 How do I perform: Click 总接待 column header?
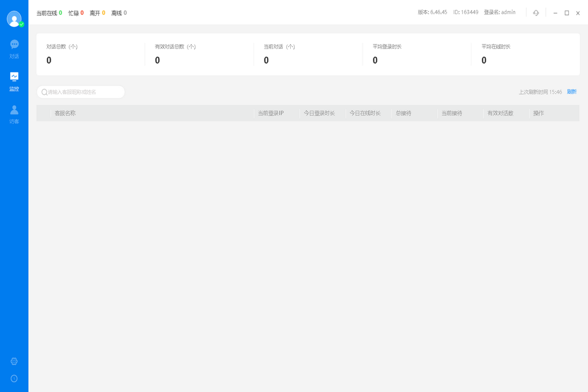[x=403, y=113]
